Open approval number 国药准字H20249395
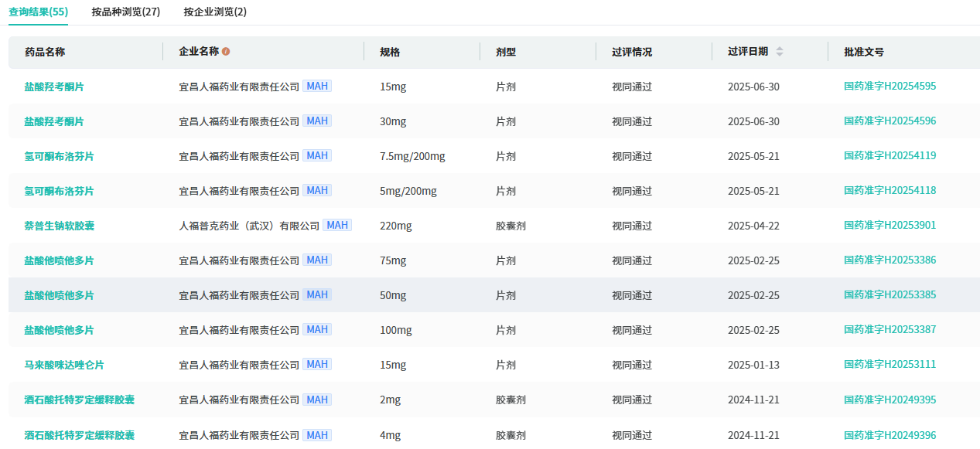 [890, 400]
